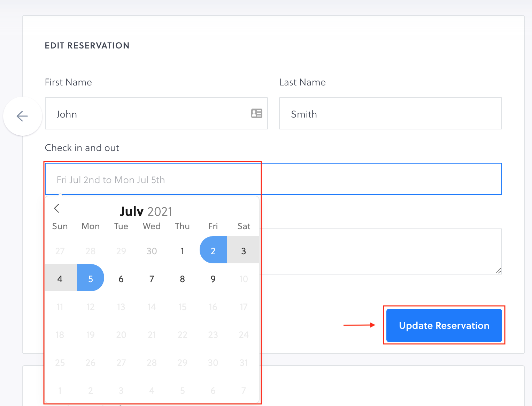Select July 6 on the calendar
532x406 pixels.
121,279
